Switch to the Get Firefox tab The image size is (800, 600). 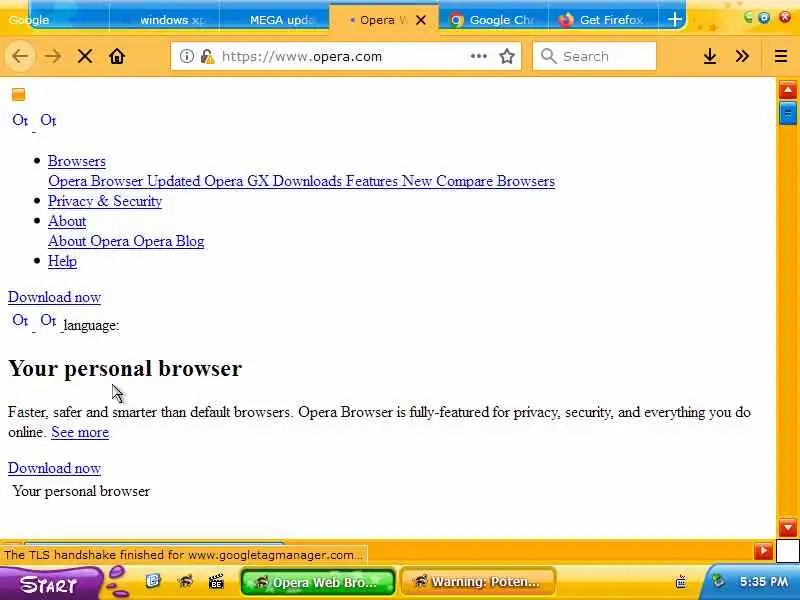pos(604,20)
